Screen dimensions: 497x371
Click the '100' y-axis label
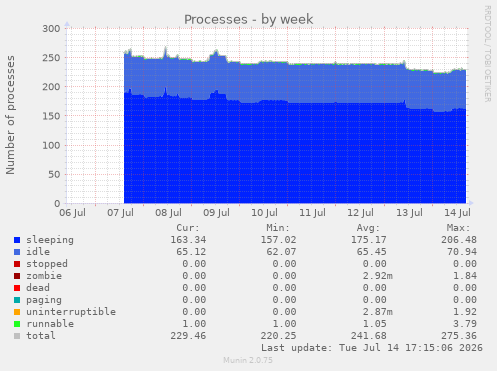(51, 145)
